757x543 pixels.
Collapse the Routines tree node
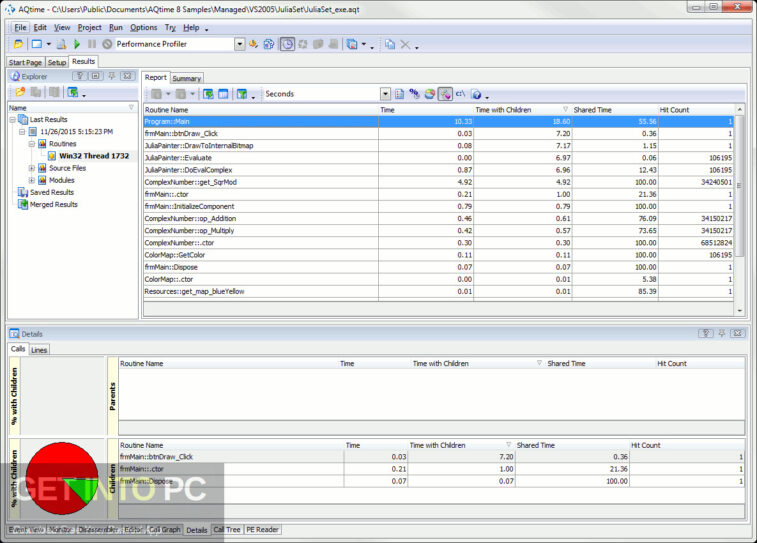click(x=31, y=144)
